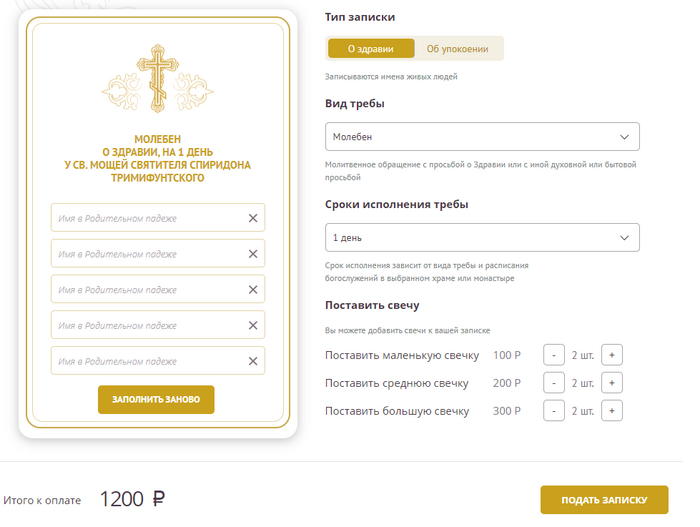This screenshot has height=527, width=700.
Task: Clear the fifth name field with X icon
Action: tap(253, 361)
